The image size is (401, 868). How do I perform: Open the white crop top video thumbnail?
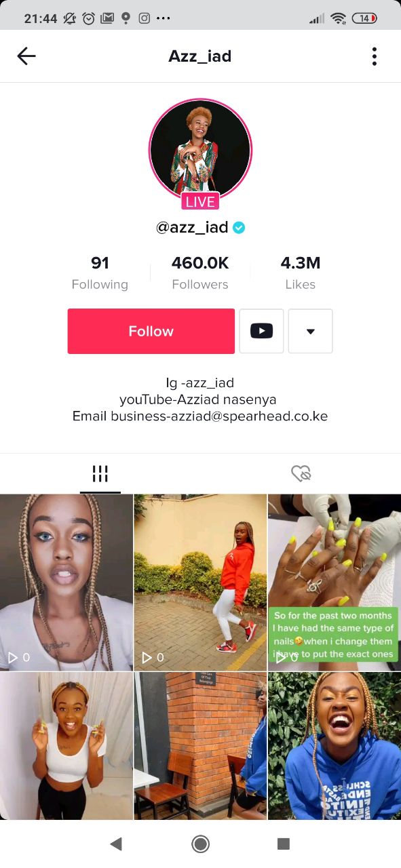click(x=66, y=746)
